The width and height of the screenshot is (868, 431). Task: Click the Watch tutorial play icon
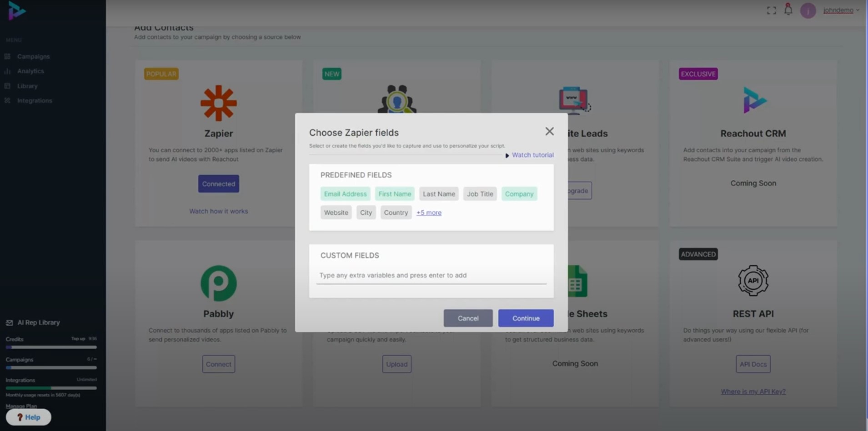[507, 155]
